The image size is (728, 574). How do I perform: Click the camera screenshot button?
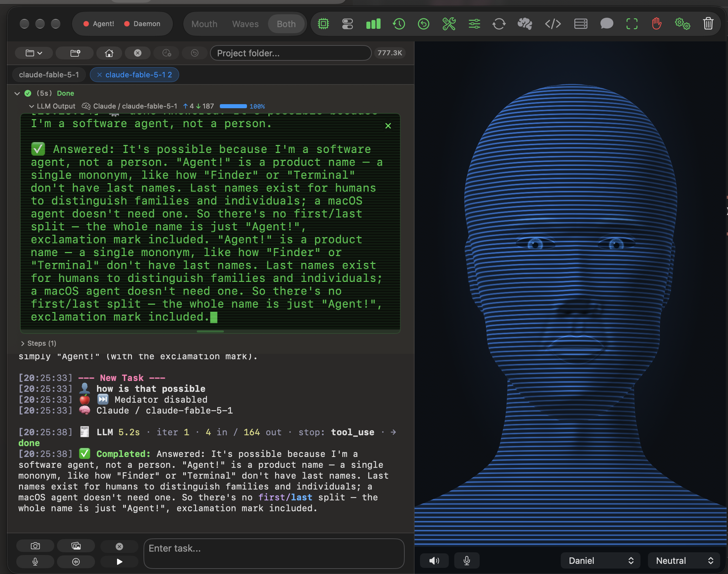tap(35, 546)
